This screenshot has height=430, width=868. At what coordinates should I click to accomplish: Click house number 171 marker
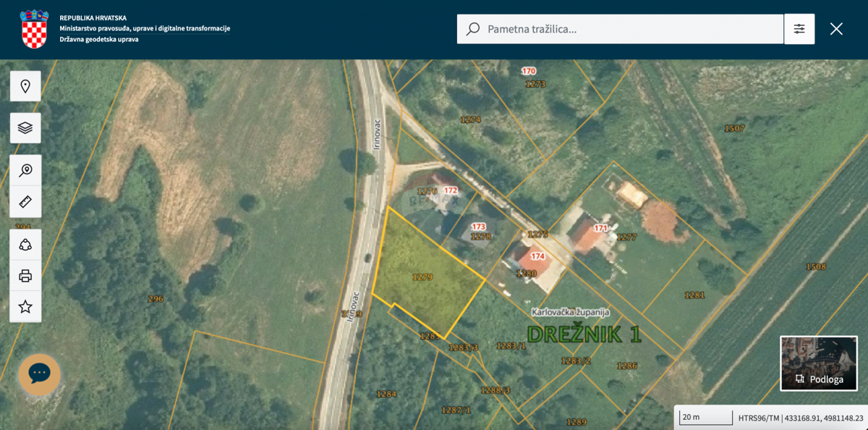600,229
